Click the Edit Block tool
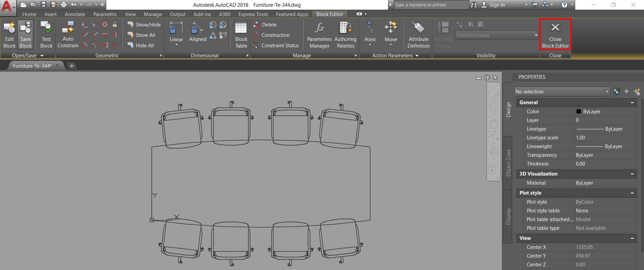This screenshot has height=270, width=644. [x=9, y=35]
